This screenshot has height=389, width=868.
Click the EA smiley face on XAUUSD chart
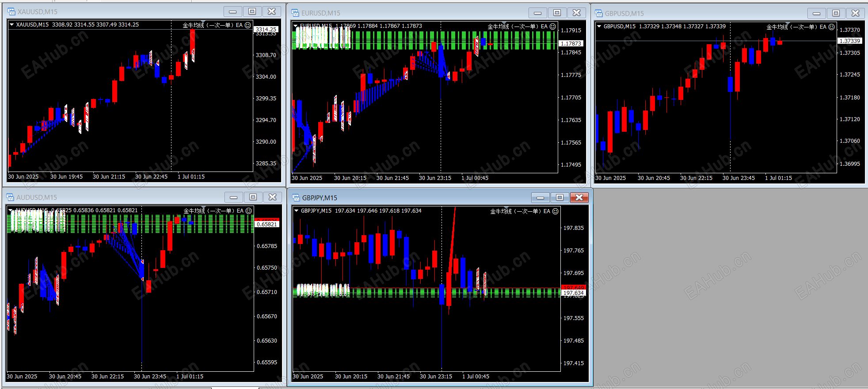(248, 25)
